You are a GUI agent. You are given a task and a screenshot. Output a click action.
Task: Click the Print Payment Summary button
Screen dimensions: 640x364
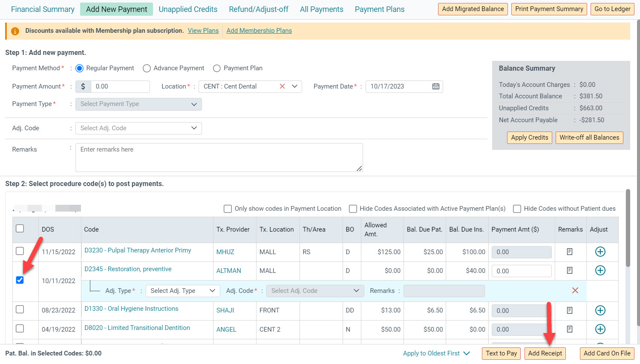click(549, 9)
